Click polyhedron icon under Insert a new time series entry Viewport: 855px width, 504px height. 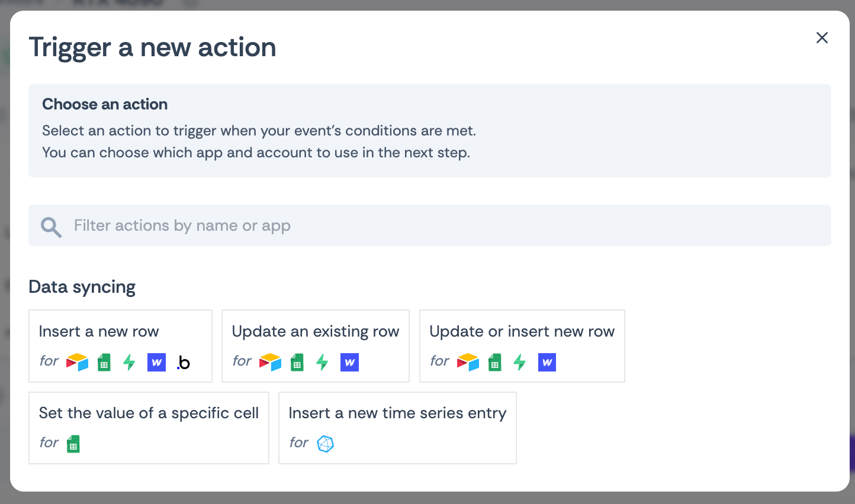pos(326,444)
